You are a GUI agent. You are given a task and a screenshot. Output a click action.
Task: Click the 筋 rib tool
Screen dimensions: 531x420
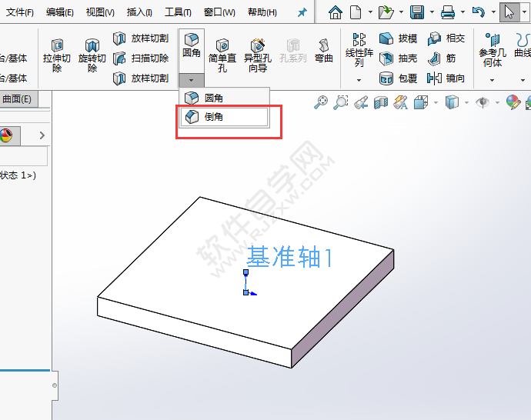pos(442,58)
